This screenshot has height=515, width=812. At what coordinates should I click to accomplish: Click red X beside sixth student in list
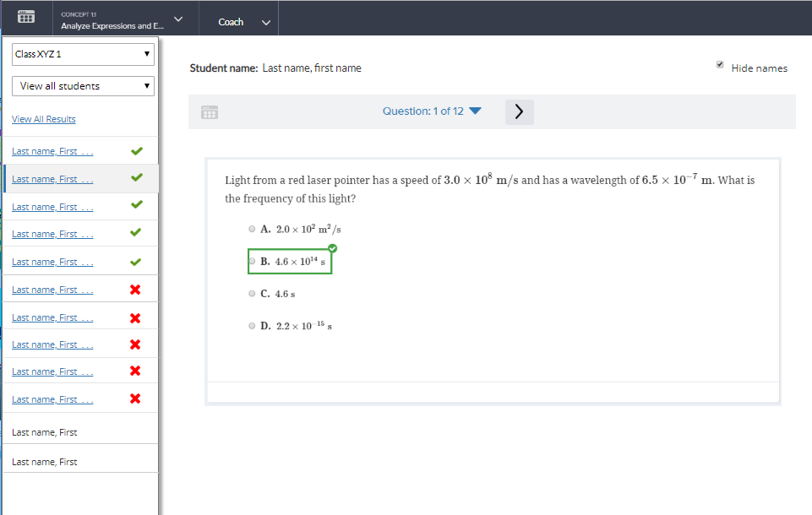tap(135, 290)
